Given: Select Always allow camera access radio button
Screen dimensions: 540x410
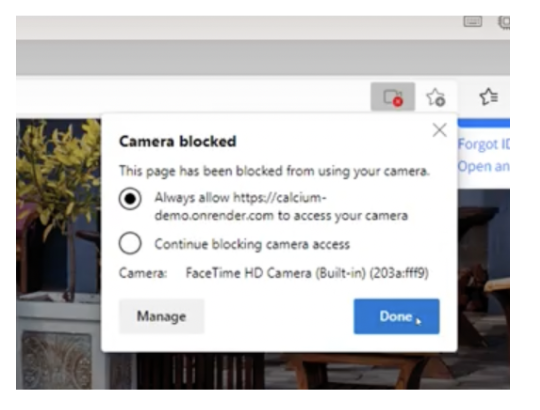Looking at the screenshot, I should click(130, 199).
